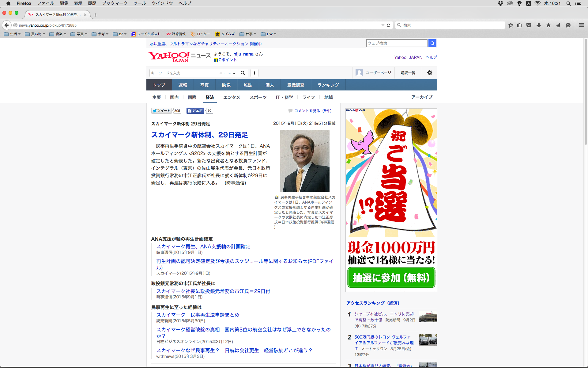Click the Firefox home icon
Screen dimensions: 588x368
pos(548,25)
